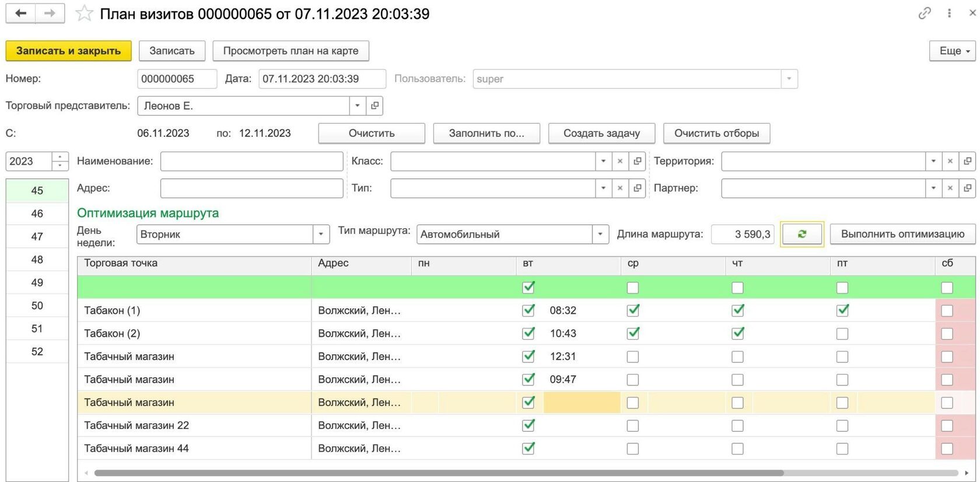The height and width of the screenshot is (482, 980).
Task: Select week 52 in the list
Action: [x=37, y=351]
